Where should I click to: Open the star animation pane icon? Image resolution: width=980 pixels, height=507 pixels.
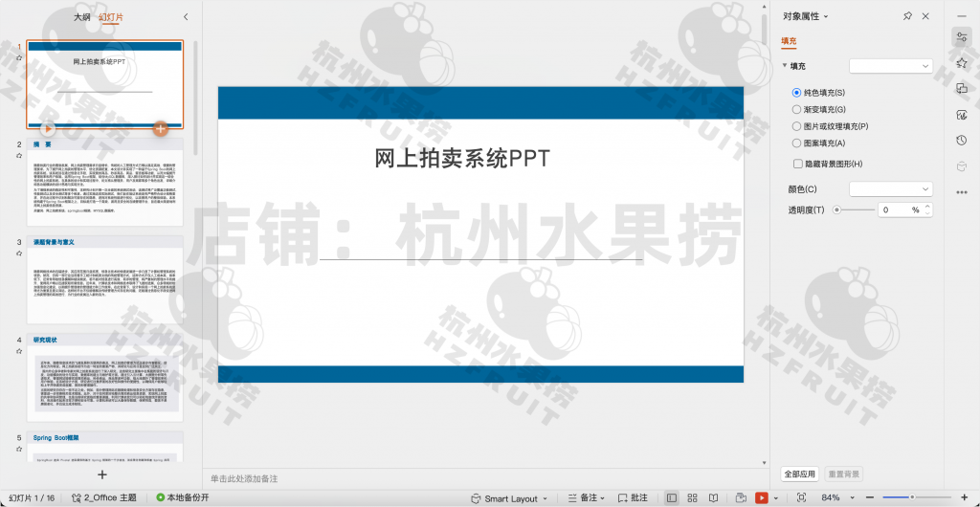point(961,62)
